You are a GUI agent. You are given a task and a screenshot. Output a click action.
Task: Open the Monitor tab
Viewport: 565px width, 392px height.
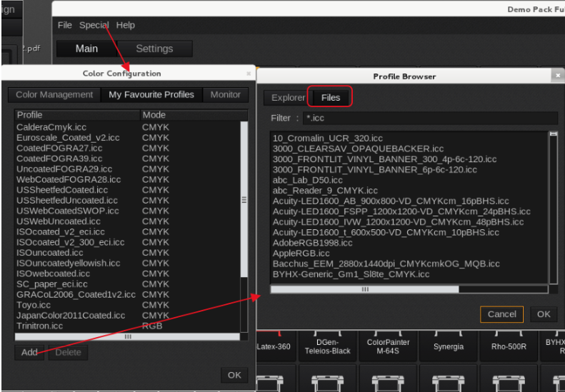[x=225, y=94]
